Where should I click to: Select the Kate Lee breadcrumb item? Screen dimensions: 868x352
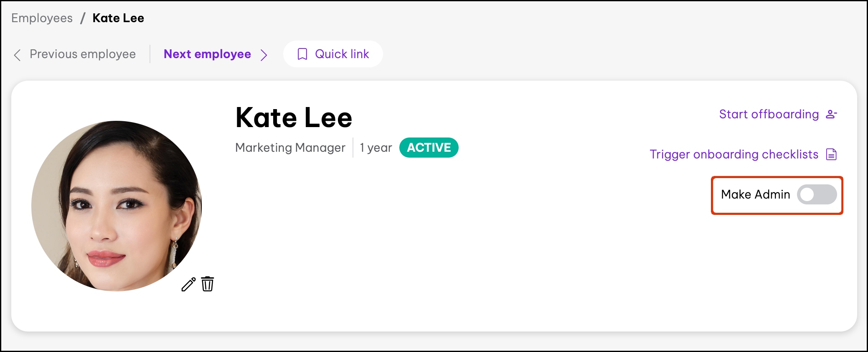click(118, 18)
